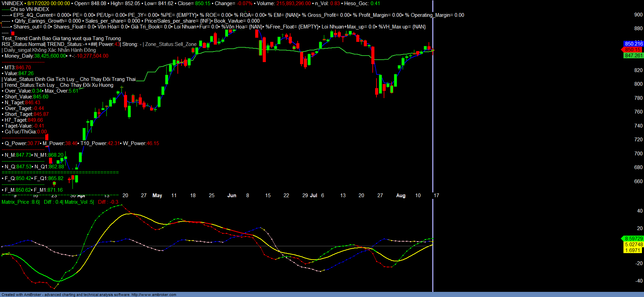Click date label 17 beside the selector line
This screenshot has height=297, width=644.
[436, 195]
